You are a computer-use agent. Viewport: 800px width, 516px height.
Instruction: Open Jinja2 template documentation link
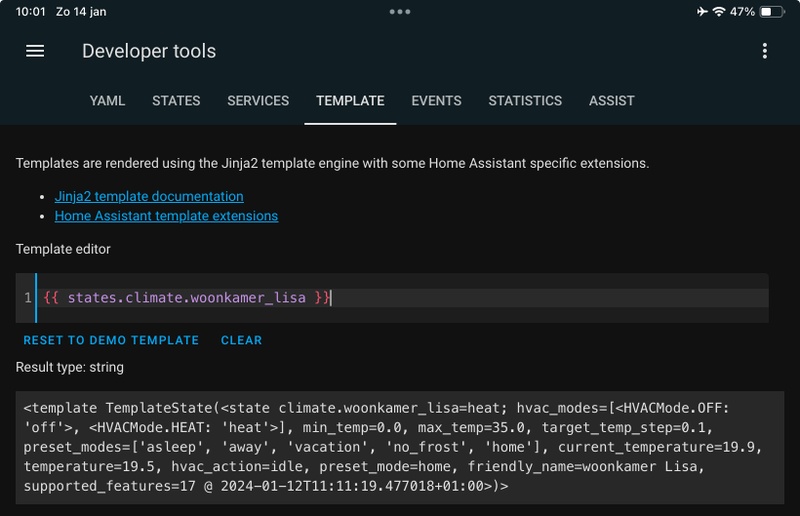[x=149, y=196]
